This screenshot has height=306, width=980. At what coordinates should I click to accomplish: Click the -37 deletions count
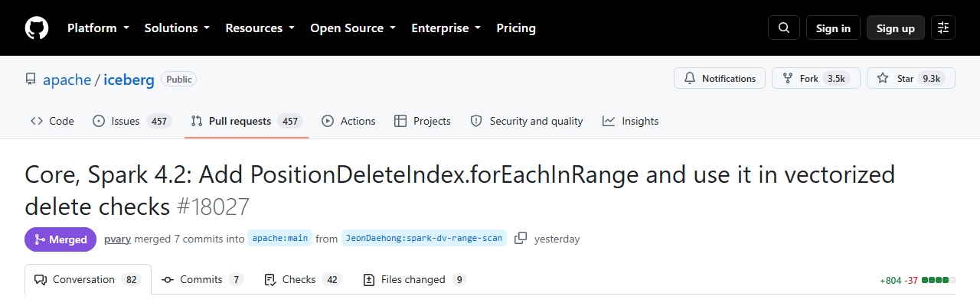(x=911, y=280)
